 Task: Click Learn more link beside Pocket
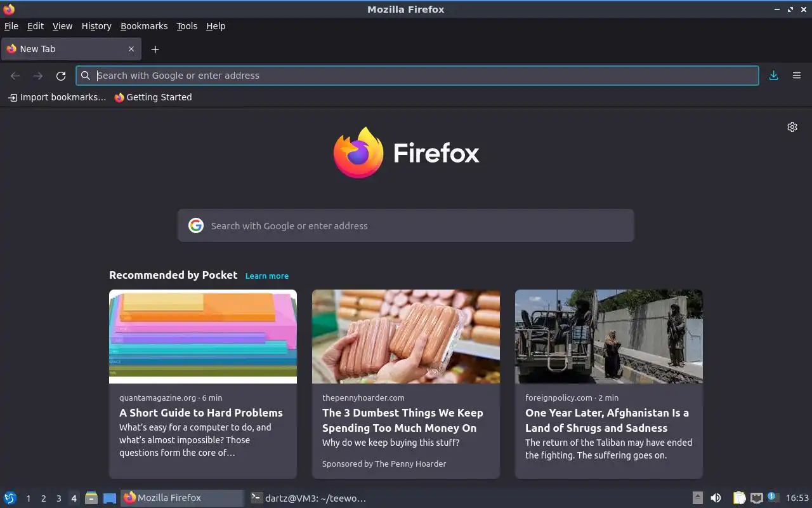click(267, 276)
